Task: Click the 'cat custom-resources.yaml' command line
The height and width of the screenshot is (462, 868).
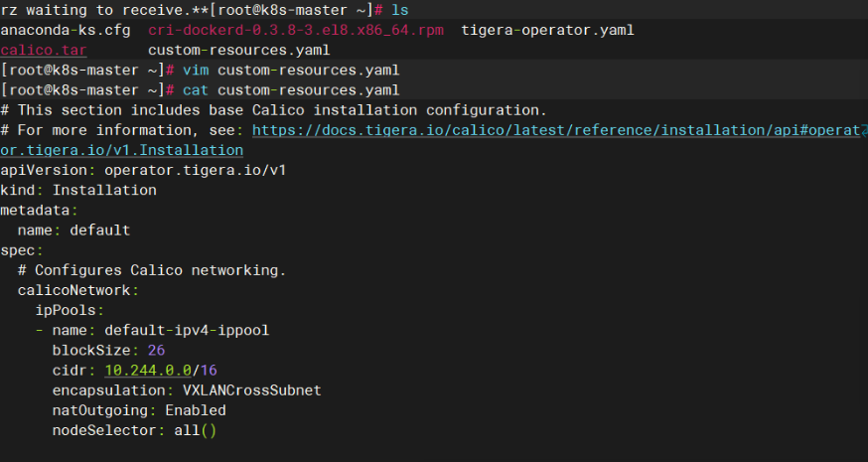Action: [291, 89]
